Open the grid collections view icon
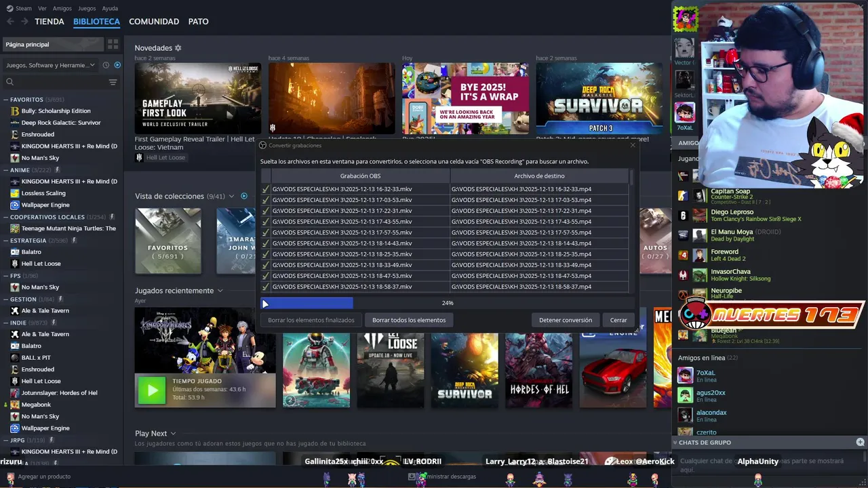This screenshot has width=868, height=488. [x=113, y=44]
